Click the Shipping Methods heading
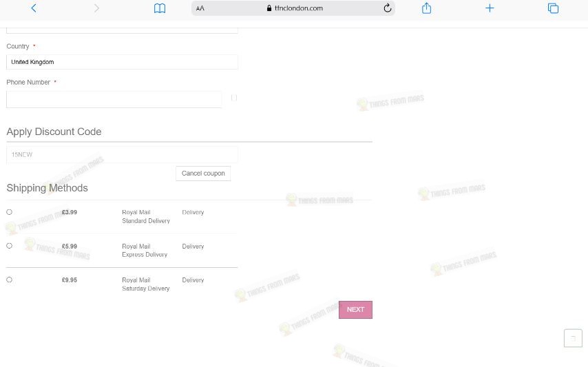The width and height of the screenshot is (588, 367). point(48,188)
